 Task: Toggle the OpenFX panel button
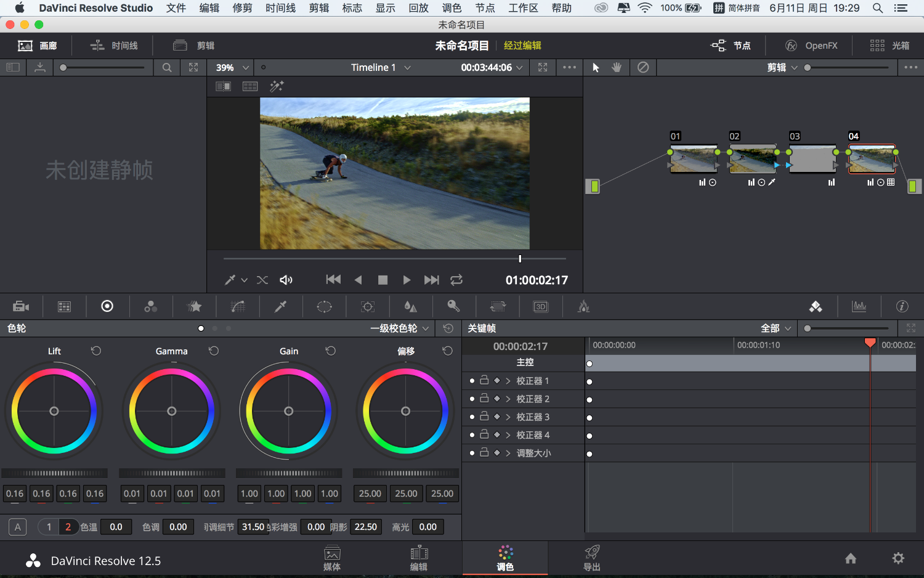[x=811, y=46]
